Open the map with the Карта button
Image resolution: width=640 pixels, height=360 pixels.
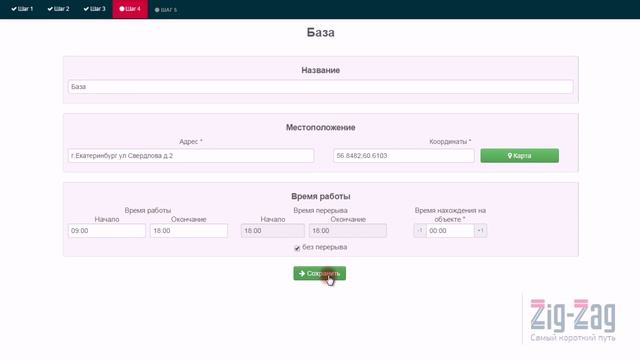click(520, 156)
